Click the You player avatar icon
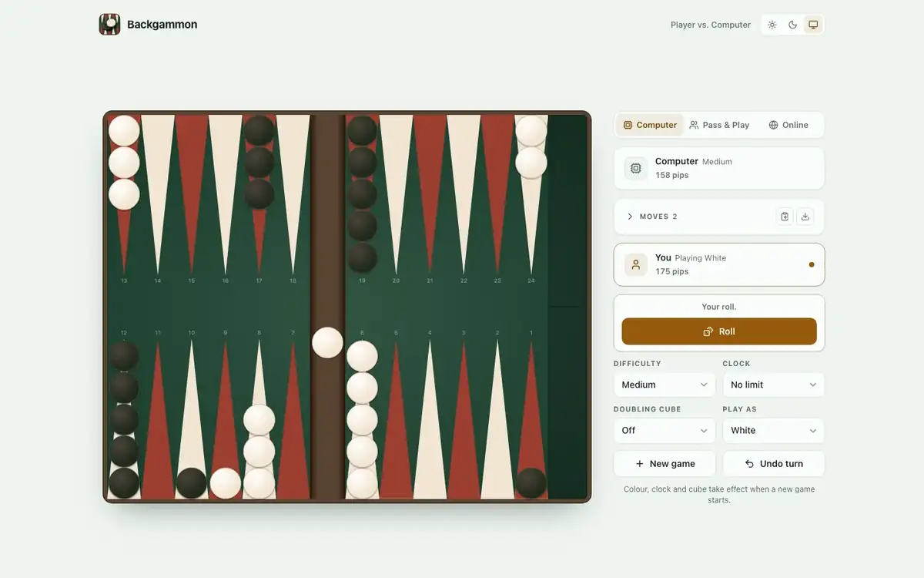 point(636,264)
